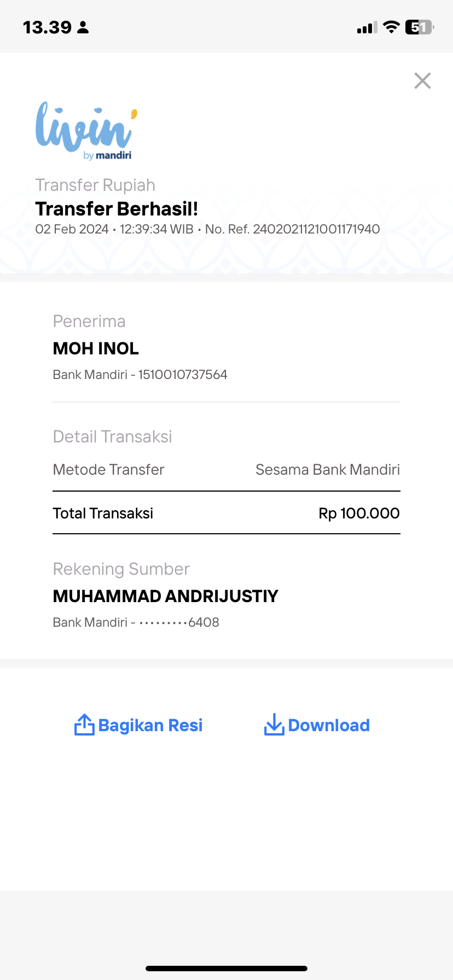Tap the cellular signal bars icon
The image size is (453, 980).
point(367,27)
